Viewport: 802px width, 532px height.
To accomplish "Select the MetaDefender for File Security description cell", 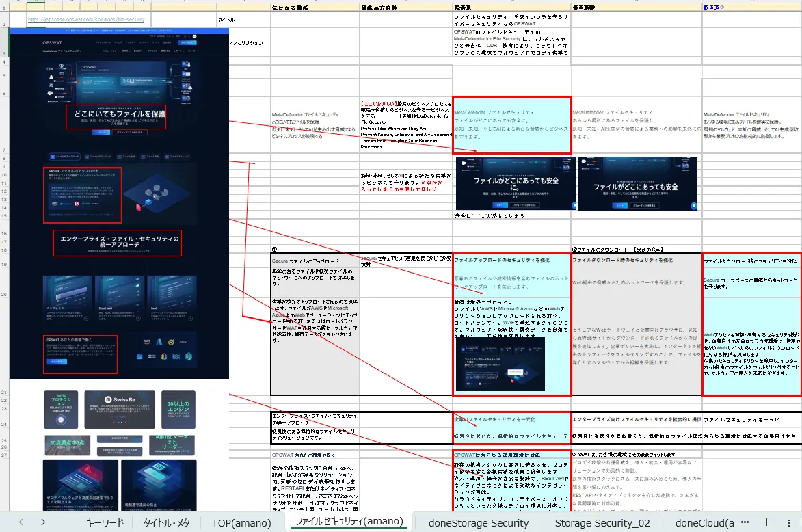I will point(511,42).
